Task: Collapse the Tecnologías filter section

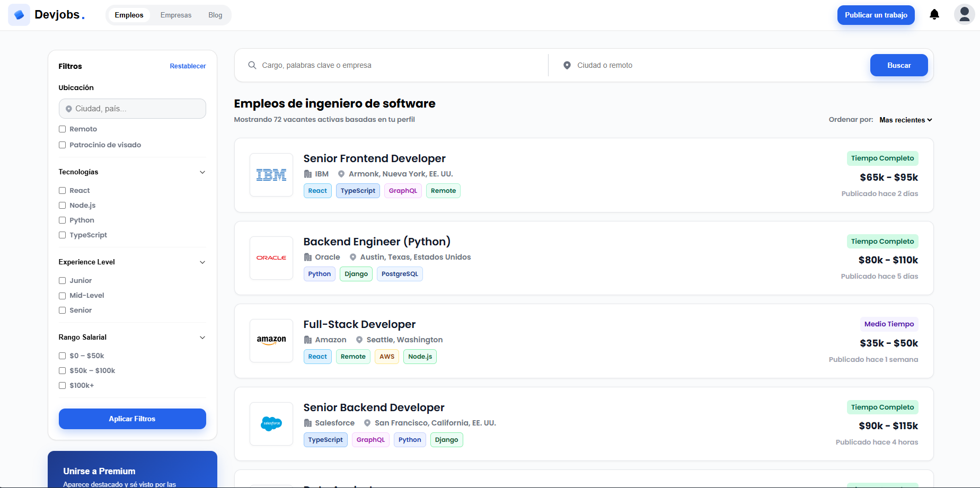Action: pyautogui.click(x=202, y=172)
